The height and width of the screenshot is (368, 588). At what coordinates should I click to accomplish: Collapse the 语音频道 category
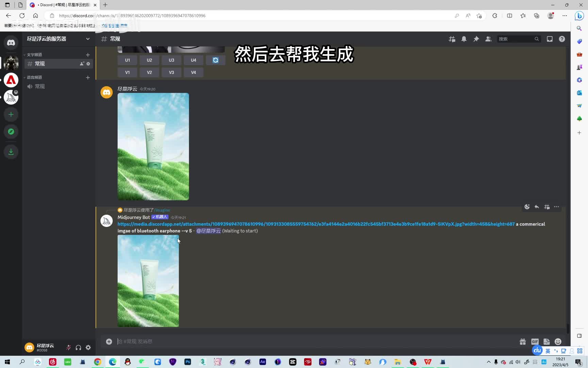34,78
